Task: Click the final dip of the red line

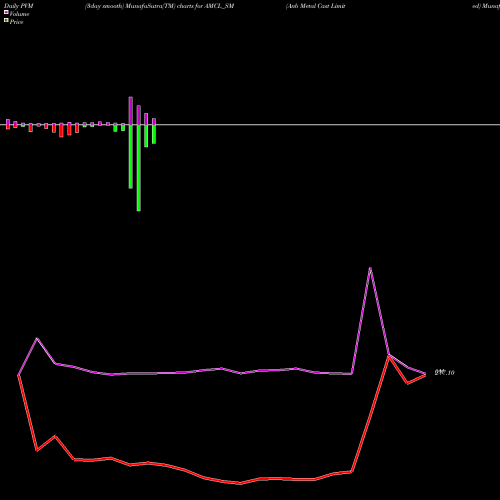Action: click(407, 383)
